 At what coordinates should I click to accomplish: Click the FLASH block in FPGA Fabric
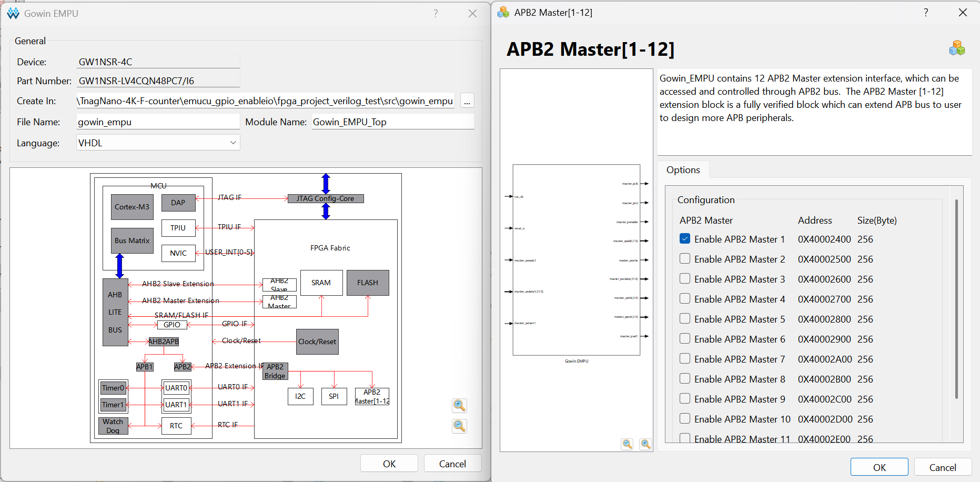point(368,283)
